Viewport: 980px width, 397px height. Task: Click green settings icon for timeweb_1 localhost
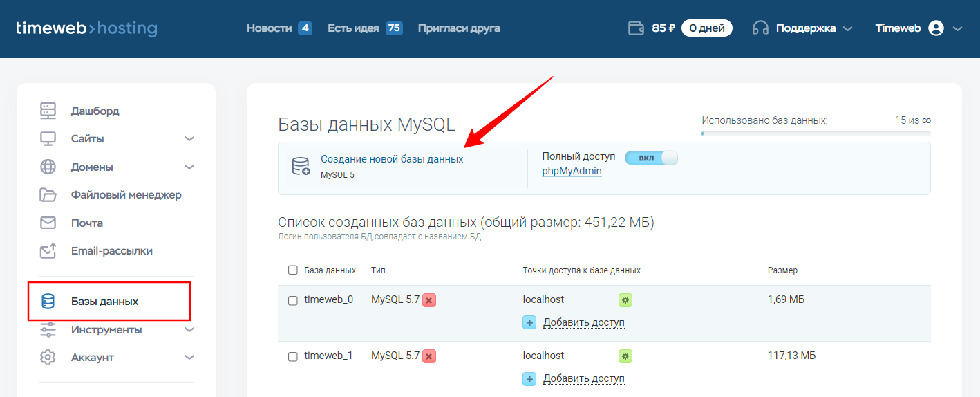(x=625, y=356)
